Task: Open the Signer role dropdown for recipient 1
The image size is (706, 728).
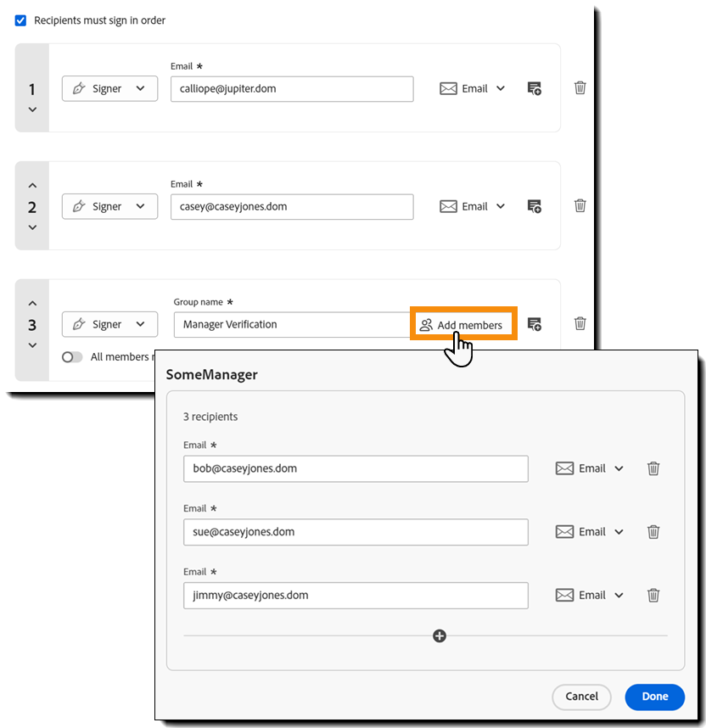Action: [x=109, y=88]
